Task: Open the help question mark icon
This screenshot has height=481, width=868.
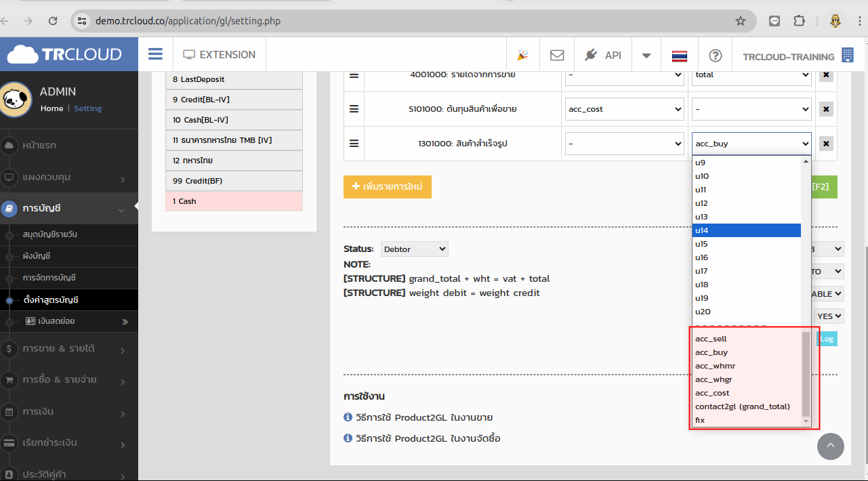Action: (x=716, y=56)
